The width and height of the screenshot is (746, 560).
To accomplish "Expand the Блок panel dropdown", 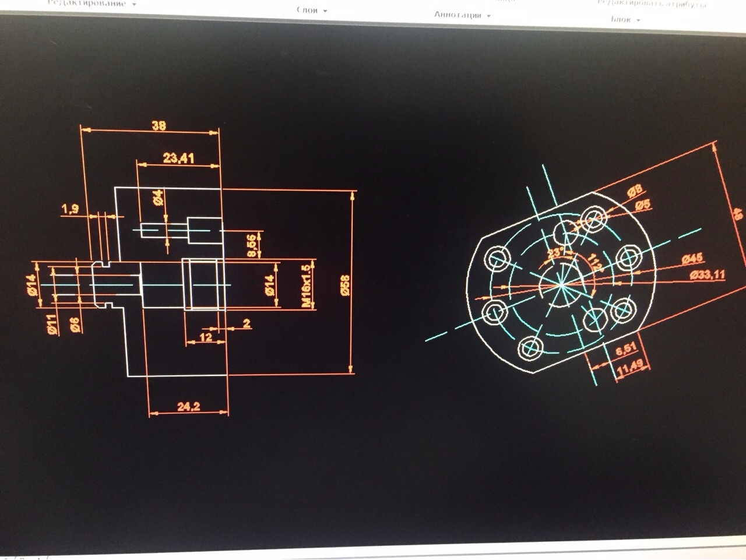I will 625,19.
